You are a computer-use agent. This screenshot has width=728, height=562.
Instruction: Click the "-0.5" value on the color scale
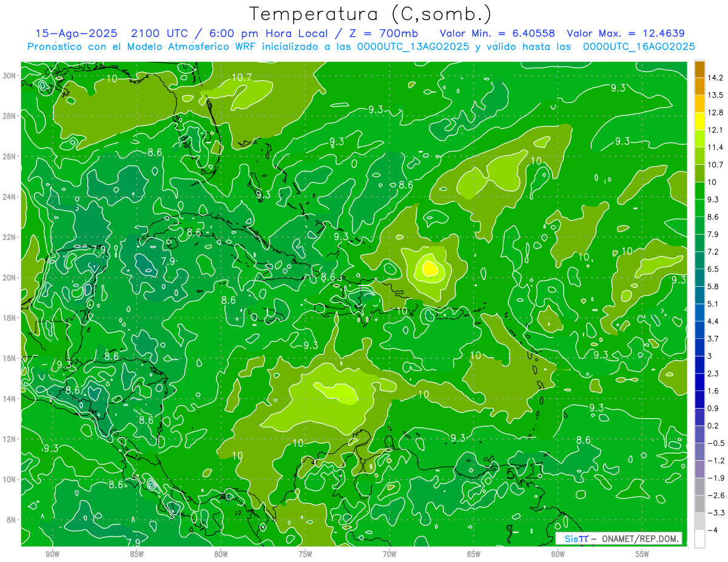pos(715,443)
